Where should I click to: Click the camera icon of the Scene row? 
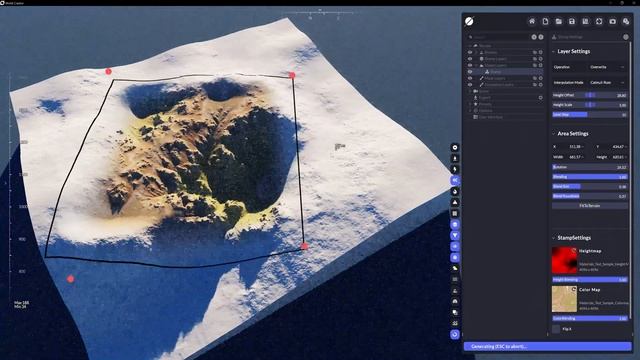pyautogui.click(x=476, y=91)
